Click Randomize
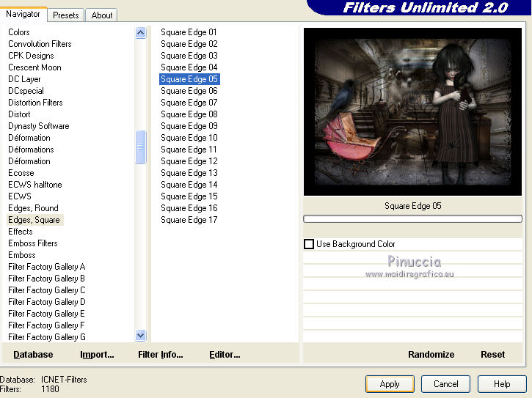Screen dimensions: 532x398 click(x=431, y=355)
